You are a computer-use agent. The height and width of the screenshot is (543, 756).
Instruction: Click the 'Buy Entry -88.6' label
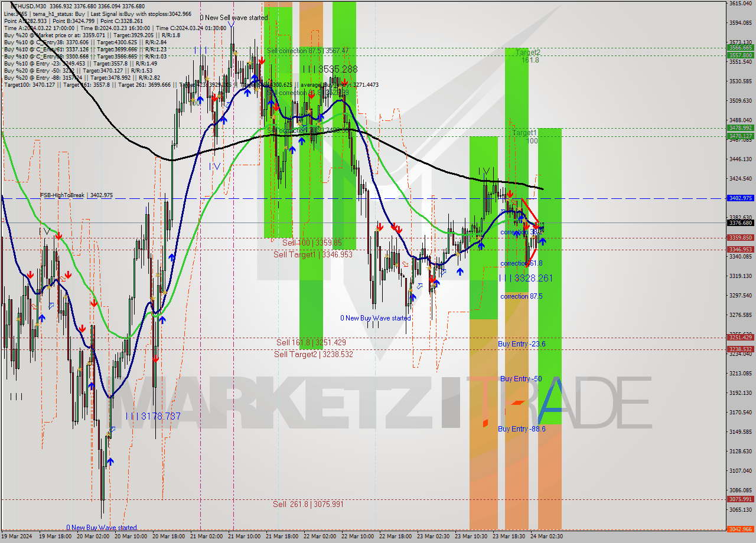click(522, 428)
